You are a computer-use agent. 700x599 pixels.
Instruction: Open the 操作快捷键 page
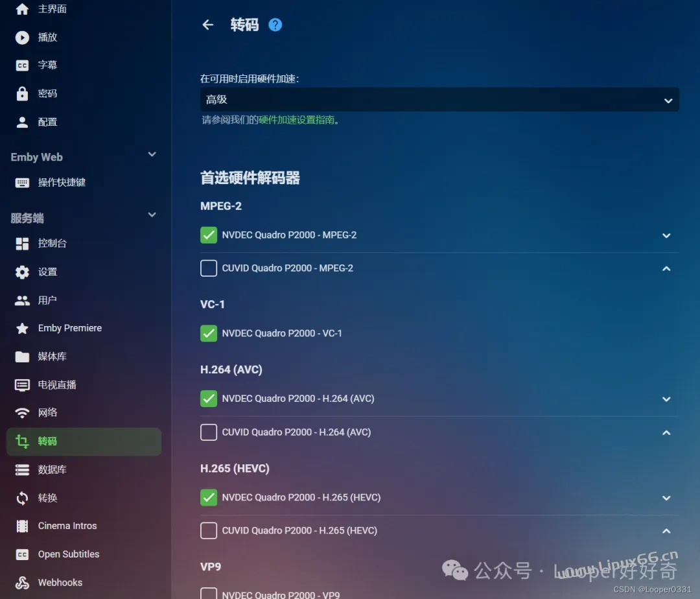coord(62,182)
